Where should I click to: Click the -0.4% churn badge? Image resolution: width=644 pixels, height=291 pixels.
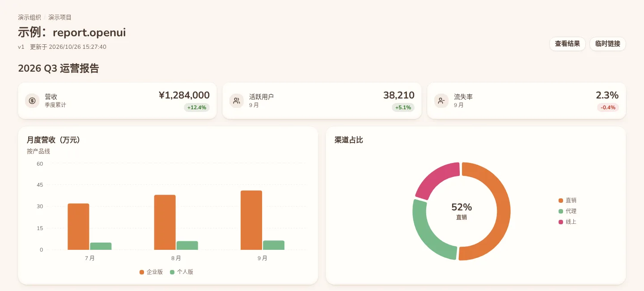click(x=608, y=107)
